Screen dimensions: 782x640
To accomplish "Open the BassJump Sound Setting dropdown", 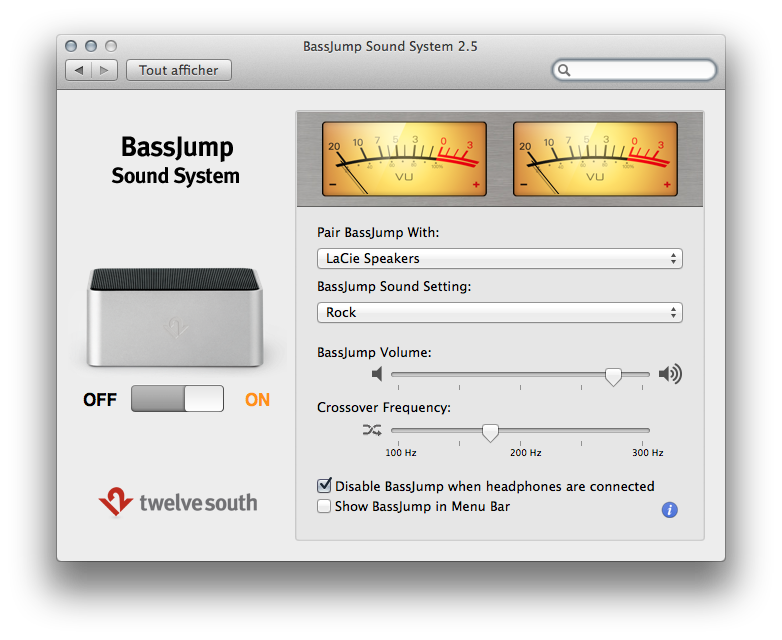I will pos(500,312).
